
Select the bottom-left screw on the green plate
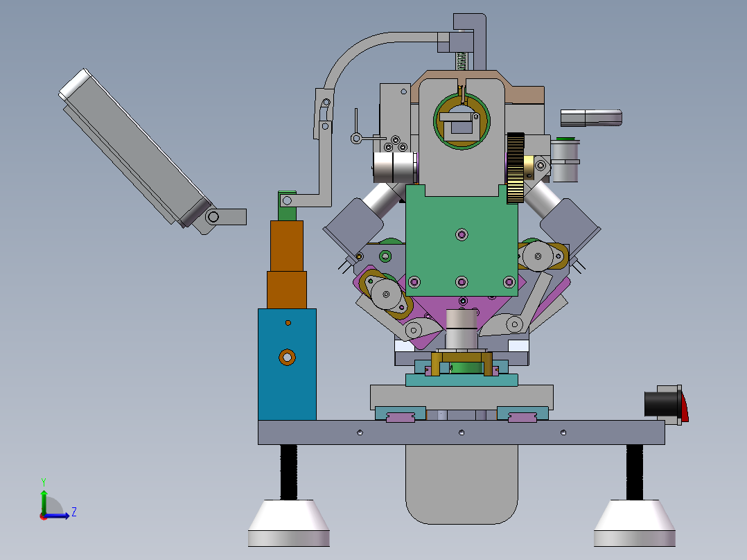tap(414, 282)
